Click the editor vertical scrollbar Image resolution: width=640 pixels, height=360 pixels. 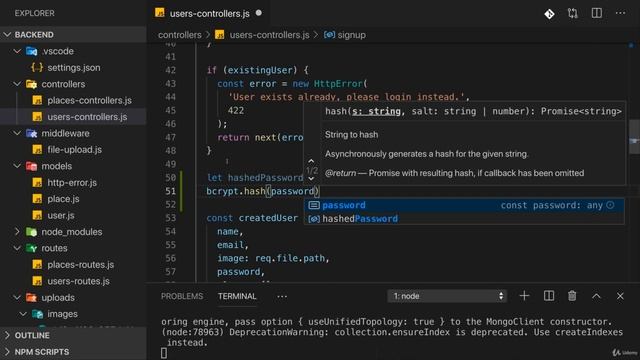[634, 137]
